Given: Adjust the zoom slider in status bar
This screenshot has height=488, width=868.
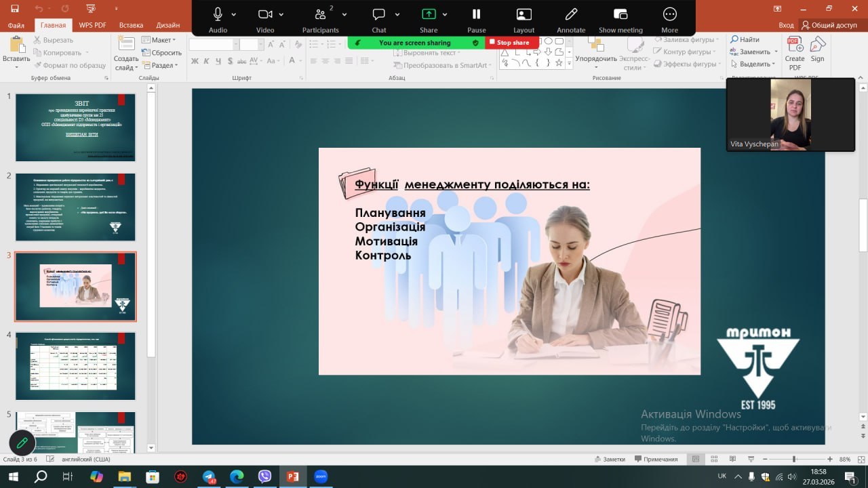Looking at the screenshot, I should click(x=793, y=459).
